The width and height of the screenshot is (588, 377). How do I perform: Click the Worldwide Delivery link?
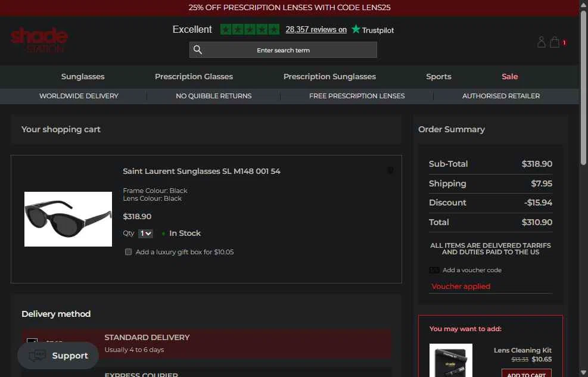coord(79,96)
